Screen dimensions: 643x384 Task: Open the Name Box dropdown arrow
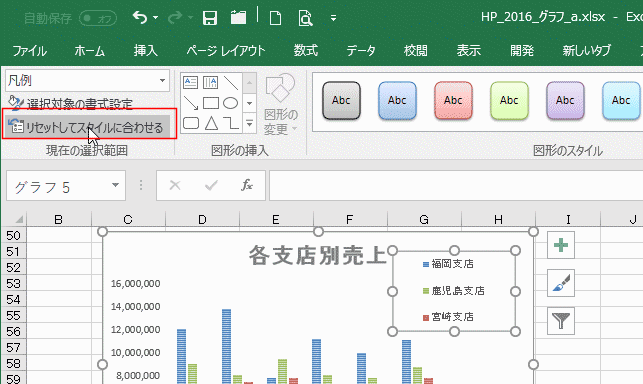[116, 185]
